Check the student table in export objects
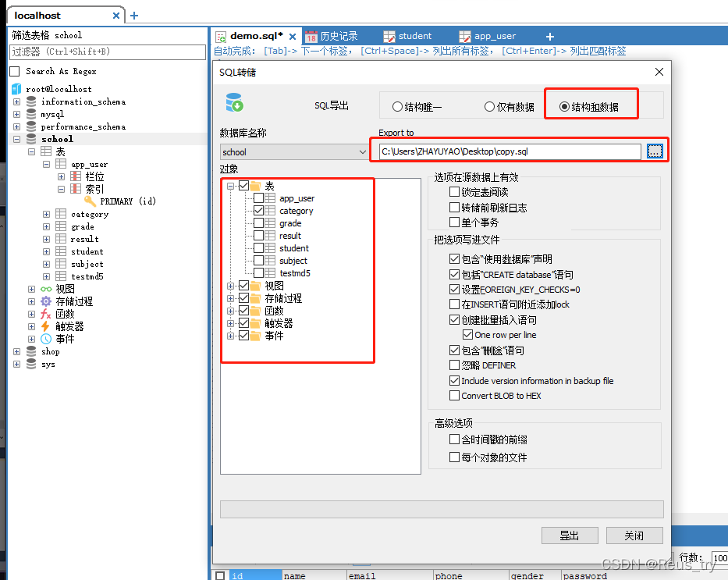 (258, 248)
